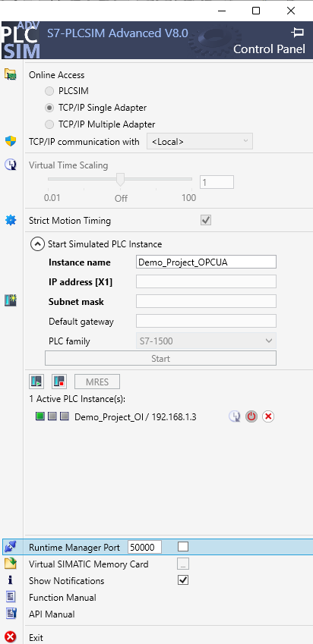Open the API Manual
The width and height of the screenshot is (313, 644).
(52, 614)
